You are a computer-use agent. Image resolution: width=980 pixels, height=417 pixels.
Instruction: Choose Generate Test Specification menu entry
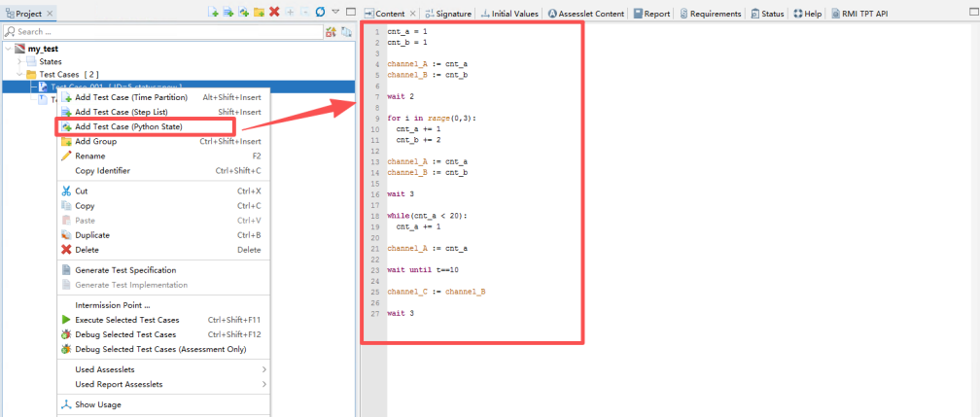(x=163, y=270)
